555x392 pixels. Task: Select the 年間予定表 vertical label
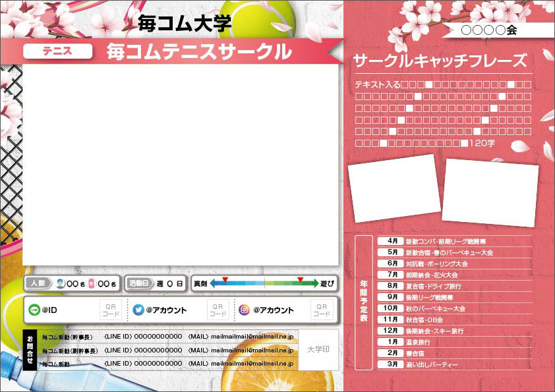(x=363, y=302)
